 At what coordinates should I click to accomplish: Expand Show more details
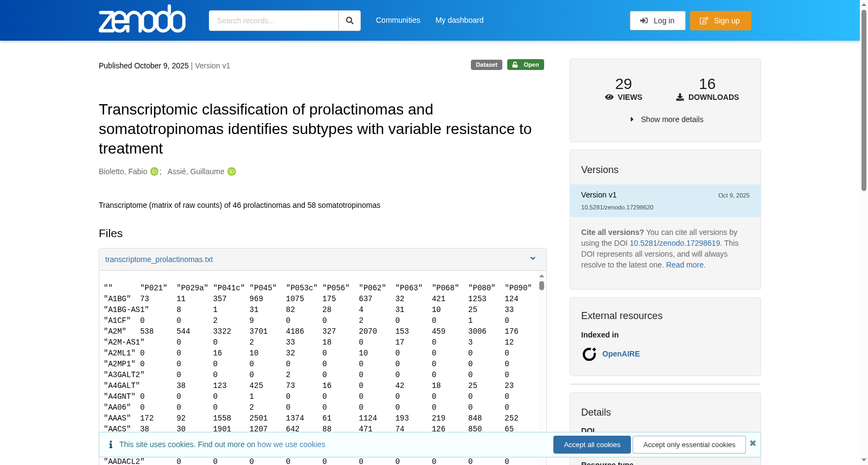coord(666,119)
